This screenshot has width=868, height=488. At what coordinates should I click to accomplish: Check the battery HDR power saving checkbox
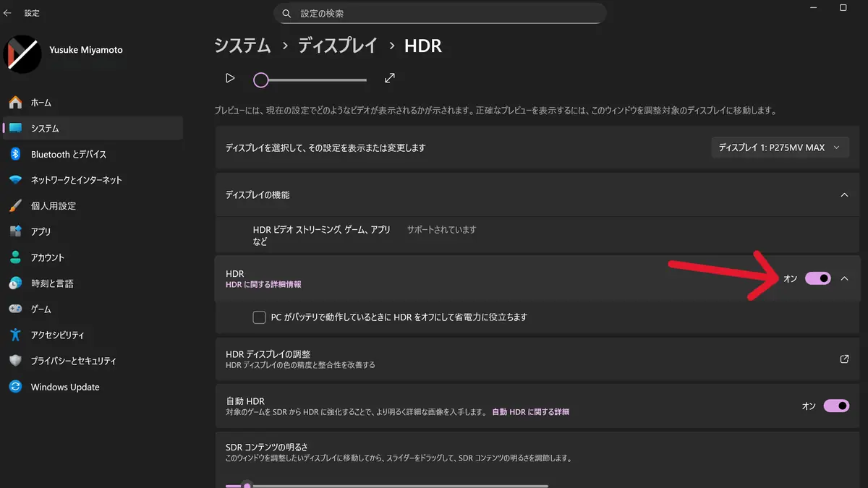coord(259,317)
